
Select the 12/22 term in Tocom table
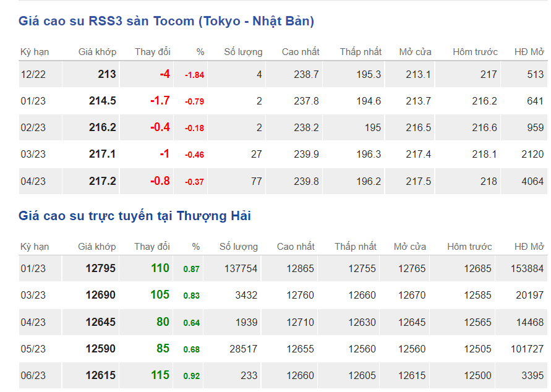coord(33,74)
